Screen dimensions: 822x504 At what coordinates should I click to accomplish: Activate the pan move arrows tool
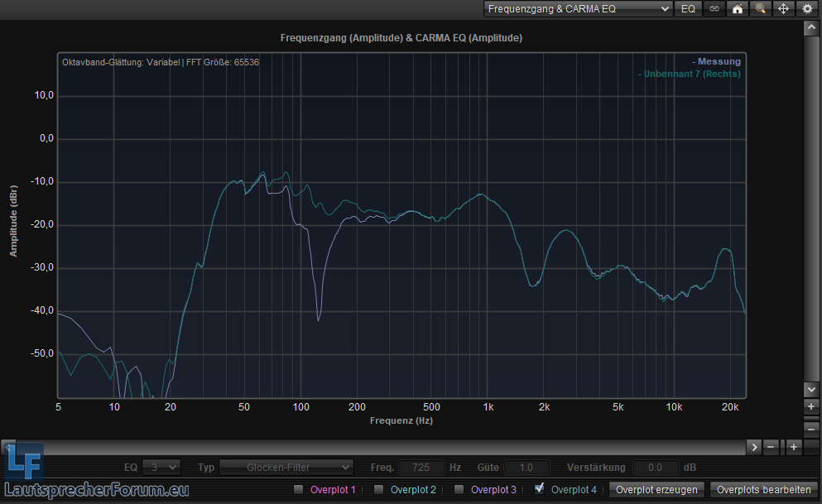pyautogui.click(x=784, y=9)
